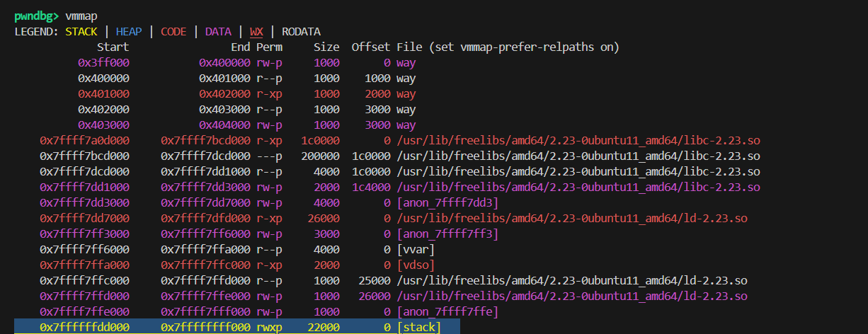Click the '[vvar]' file entry
Screen dimensions: 868x334
click(x=416, y=249)
